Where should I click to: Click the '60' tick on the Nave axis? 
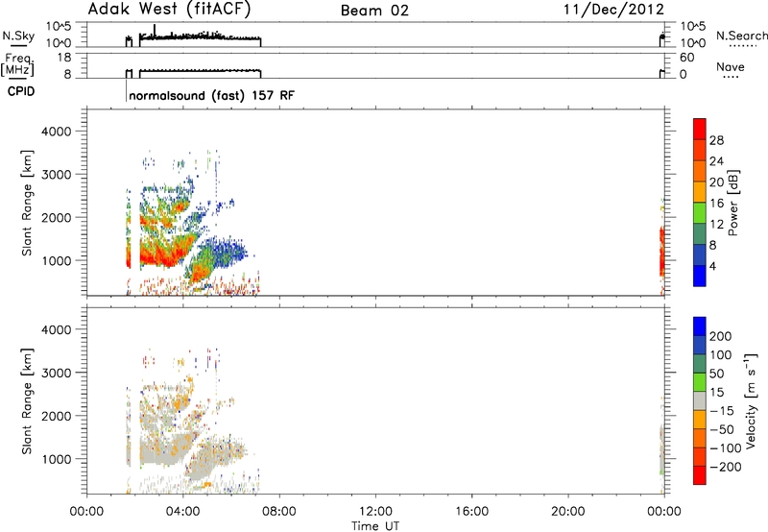(x=687, y=58)
